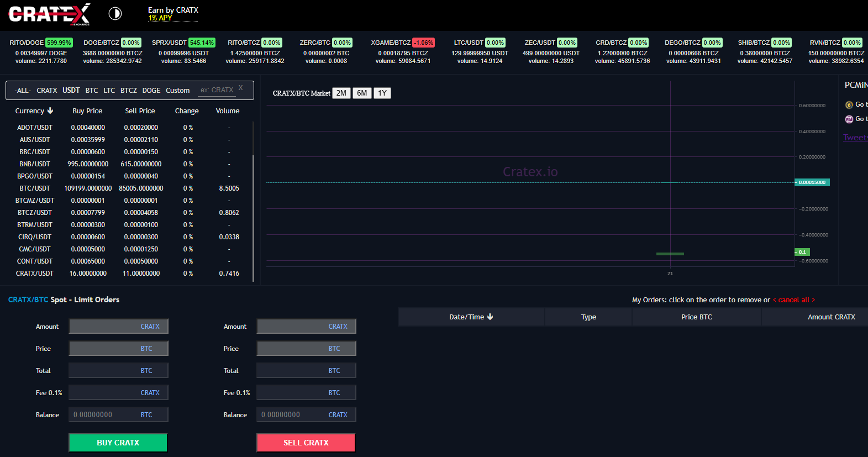Switch the chart to the 1Y range
Image resolution: width=868 pixels, height=457 pixels.
(x=382, y=93)
